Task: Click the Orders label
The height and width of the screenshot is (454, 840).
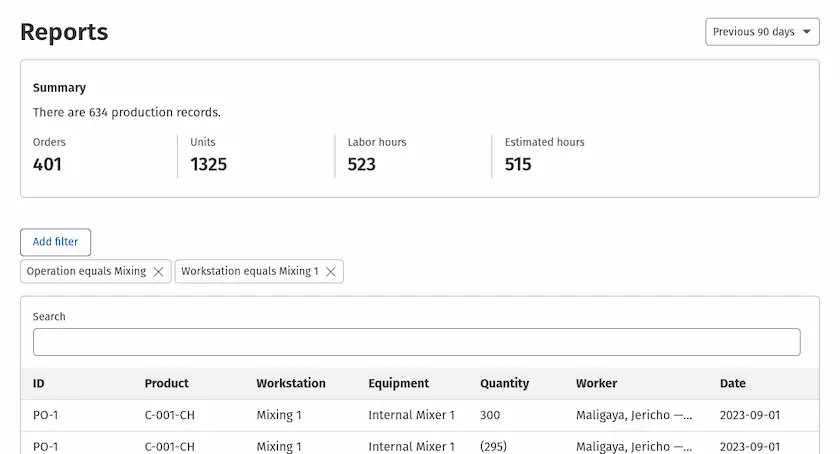Action: tap(49, 142)
